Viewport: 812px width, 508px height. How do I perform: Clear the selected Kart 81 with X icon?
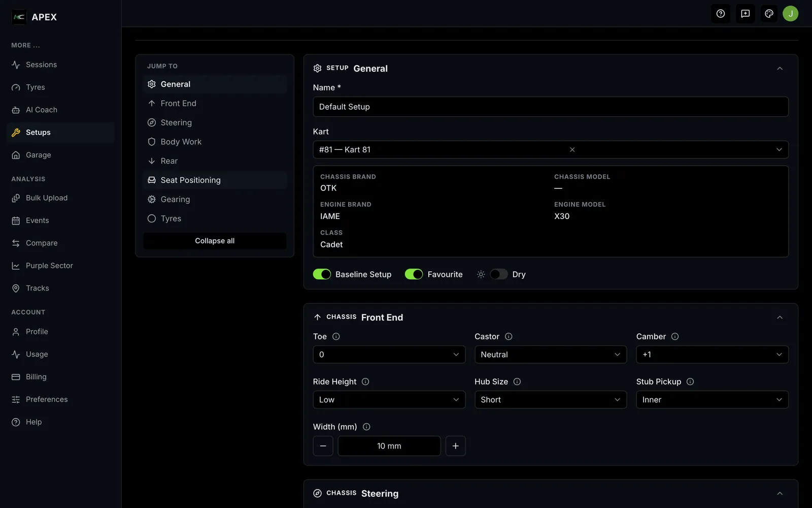point(572,149)
